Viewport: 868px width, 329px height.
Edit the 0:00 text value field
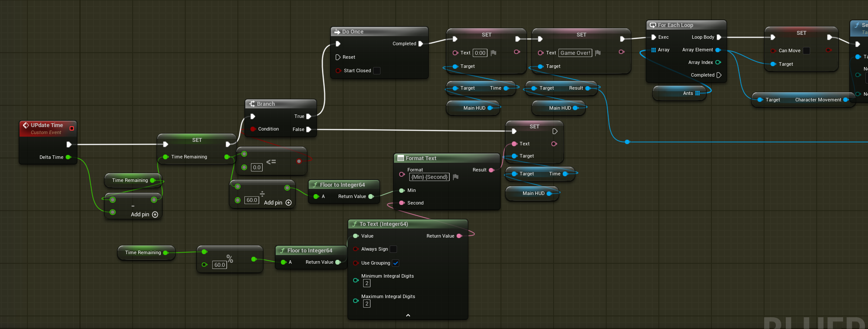pos(480,53)
